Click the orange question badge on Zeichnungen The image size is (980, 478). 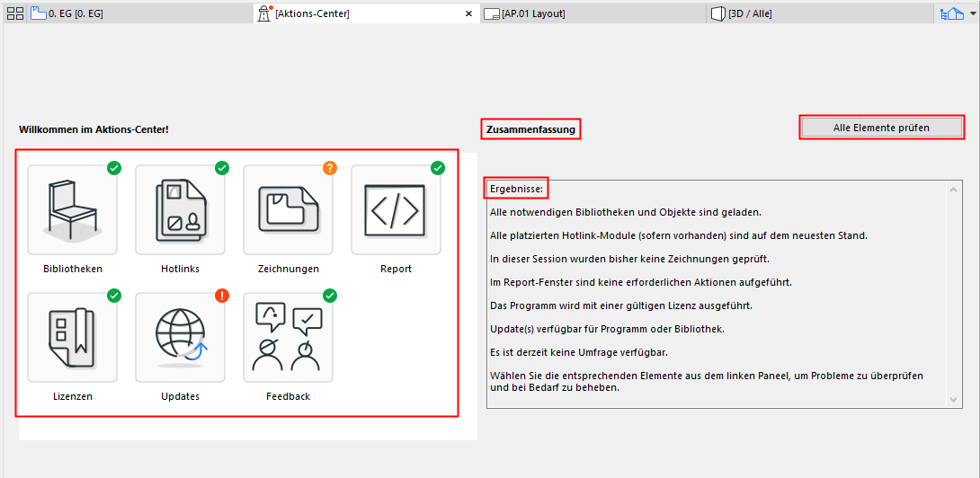click(x=329, y=167)
